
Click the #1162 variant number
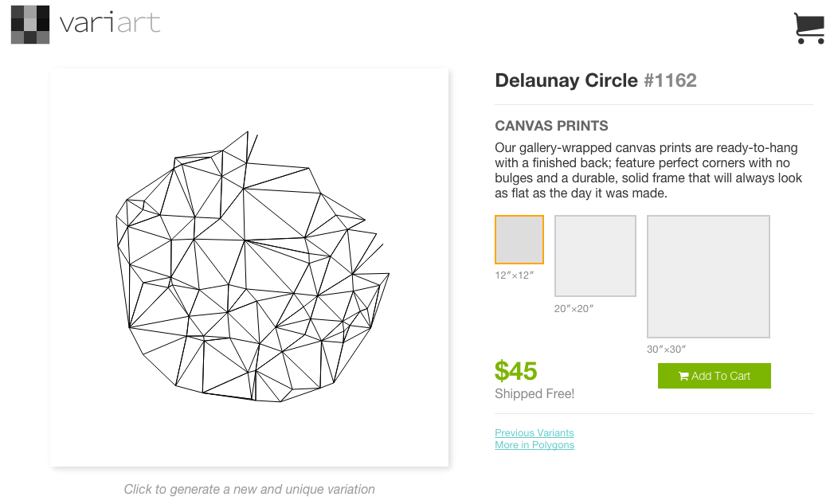[670, 80]
